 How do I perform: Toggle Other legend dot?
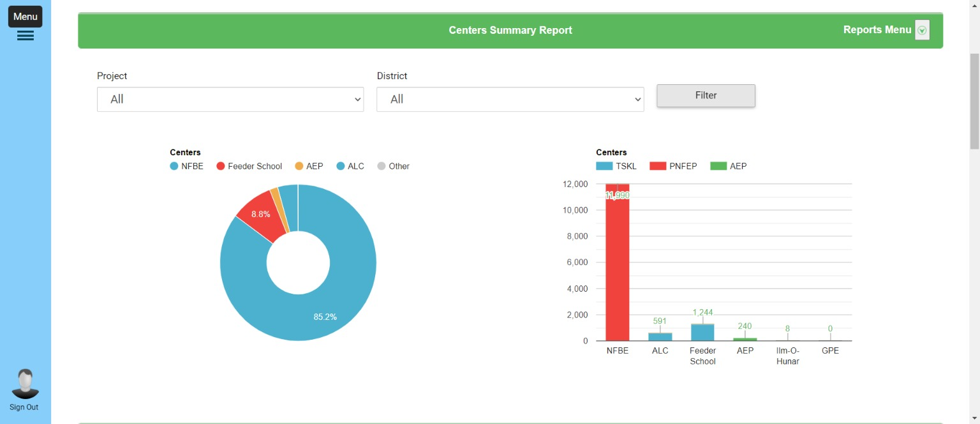point(382,166)
